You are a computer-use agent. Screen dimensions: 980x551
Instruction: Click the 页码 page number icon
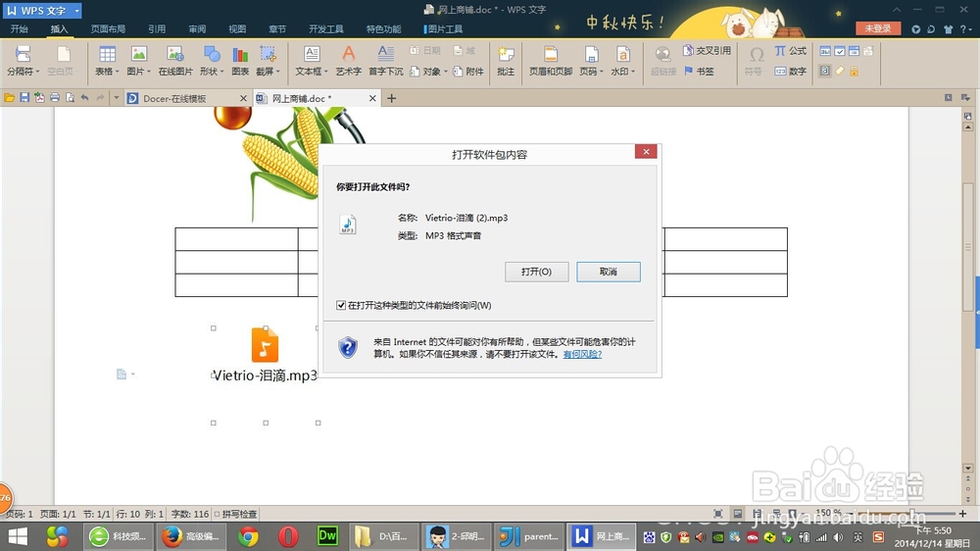pos(591,54)
